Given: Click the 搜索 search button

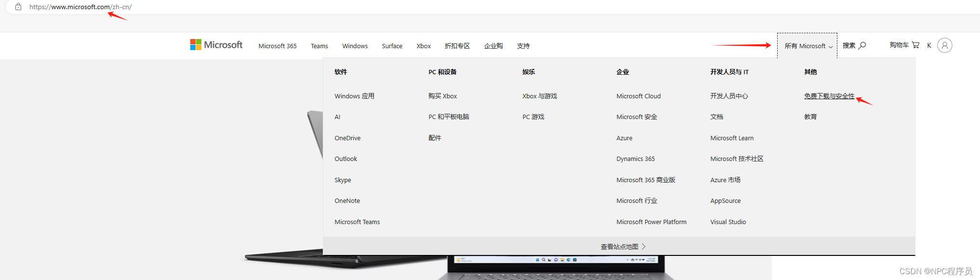Looking at the screenshot, I should coord(854,45).
